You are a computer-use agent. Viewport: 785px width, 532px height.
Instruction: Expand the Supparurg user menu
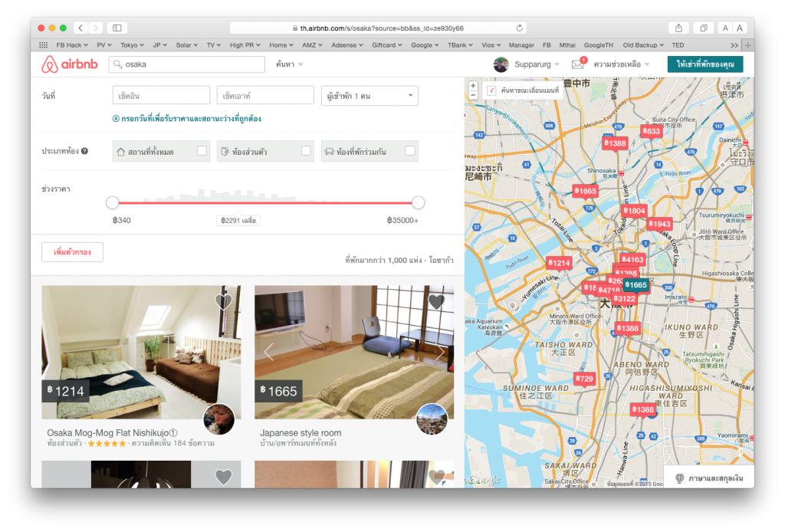527,64
